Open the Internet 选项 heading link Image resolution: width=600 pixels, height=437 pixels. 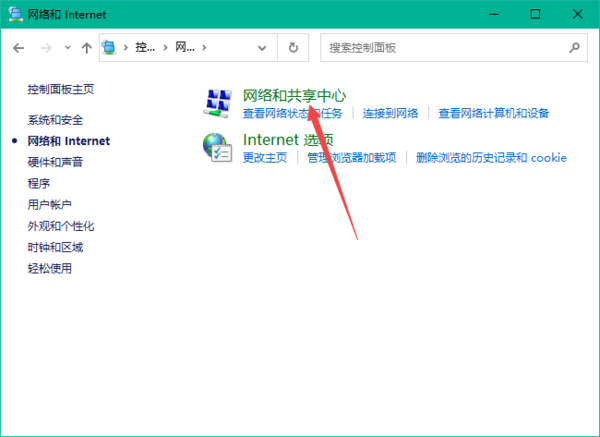[288, 140]
